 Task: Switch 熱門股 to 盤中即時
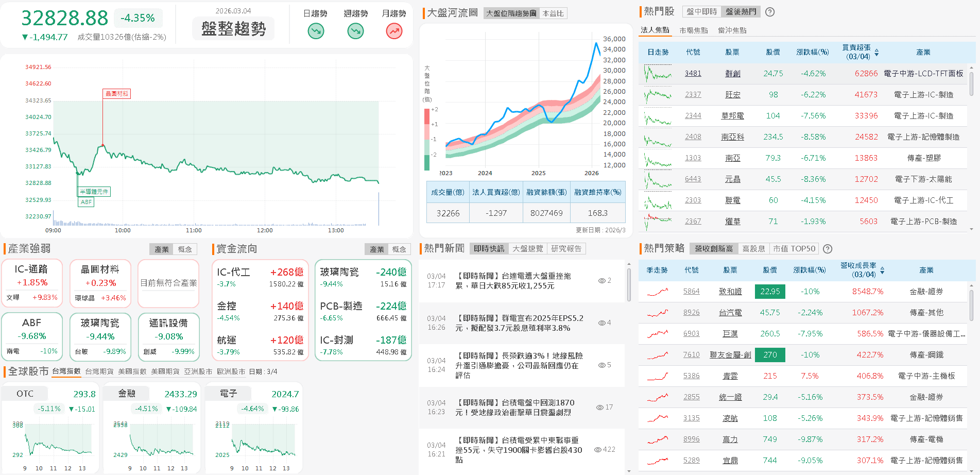point(701,11)
